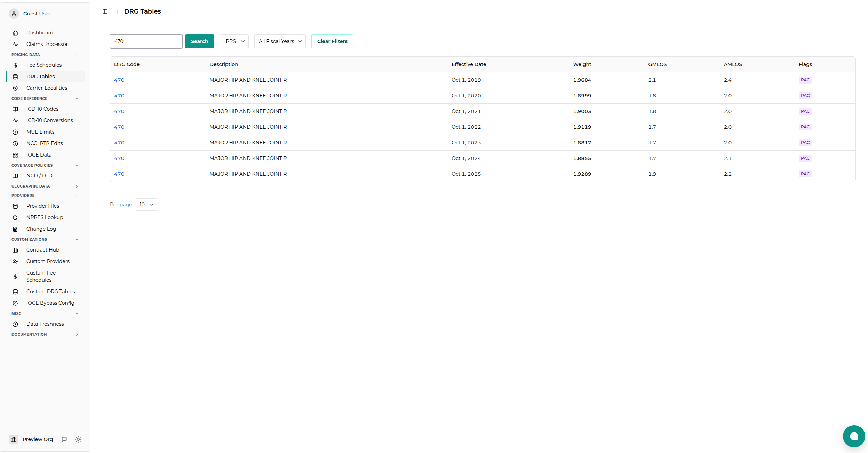Click the IOCE Data grid icon
This screenshot has height=453, width=868.
pos(15,155)
